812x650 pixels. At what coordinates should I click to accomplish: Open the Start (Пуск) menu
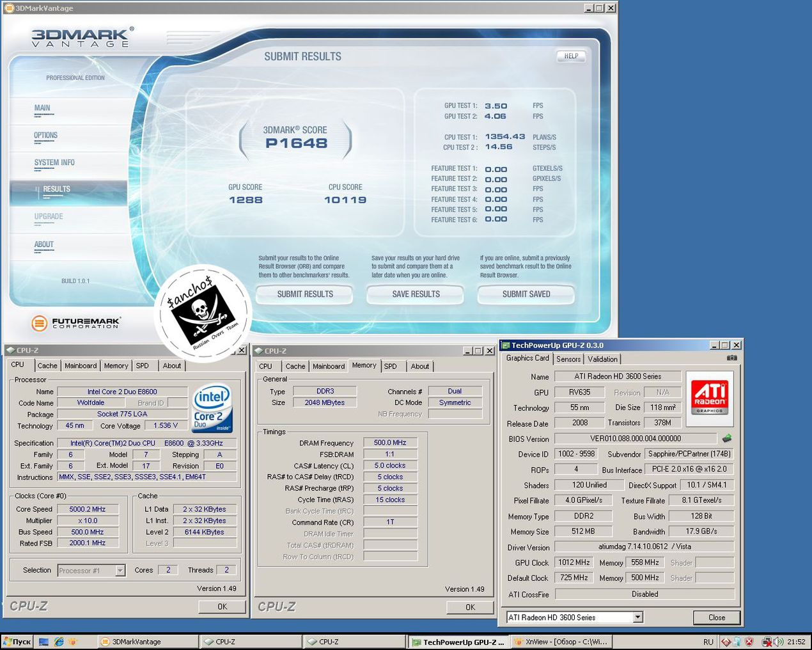(17, 642)
